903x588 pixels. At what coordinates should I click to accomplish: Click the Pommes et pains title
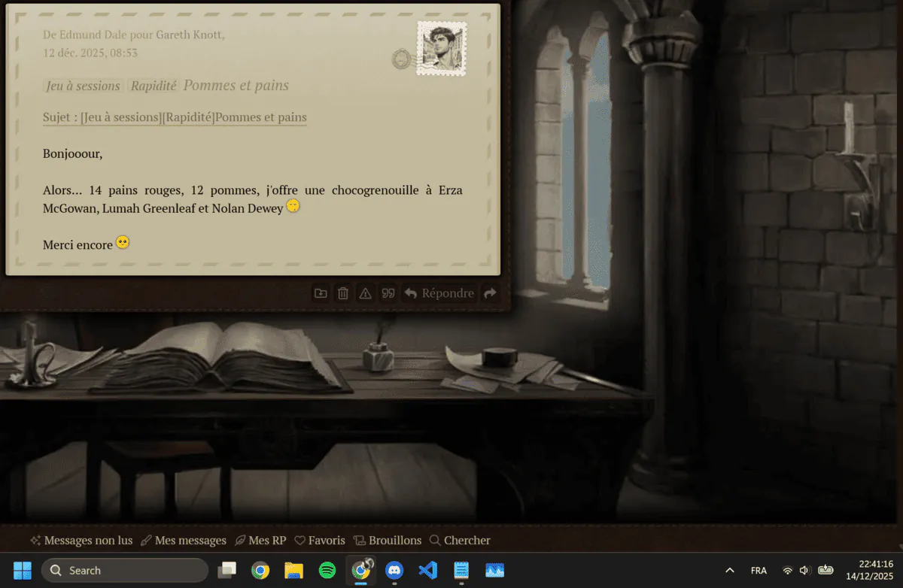[236, 86]
